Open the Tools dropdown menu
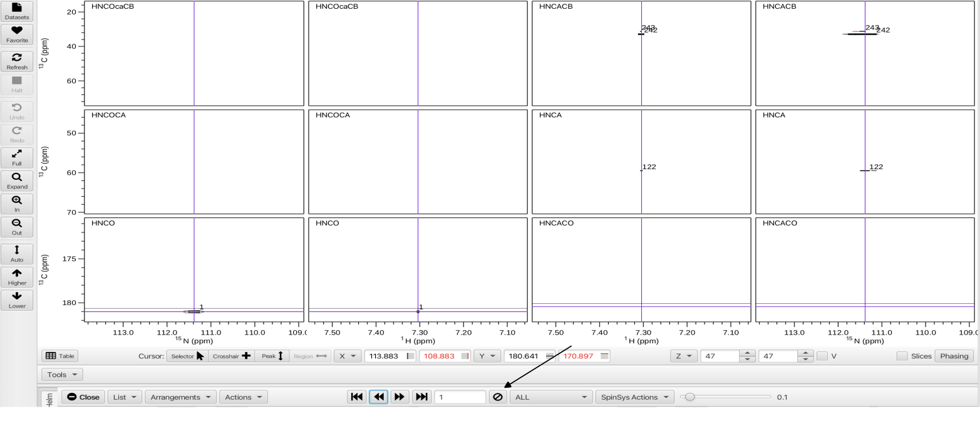 62,375
